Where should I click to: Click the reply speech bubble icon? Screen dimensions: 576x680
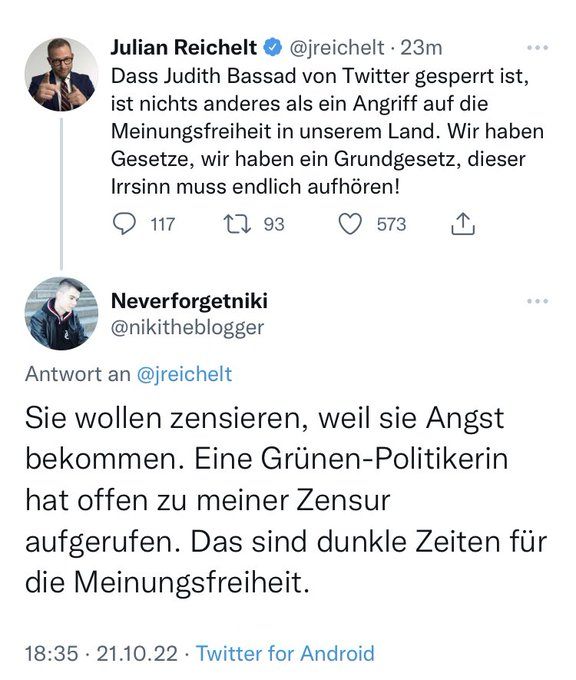point(124,224)
